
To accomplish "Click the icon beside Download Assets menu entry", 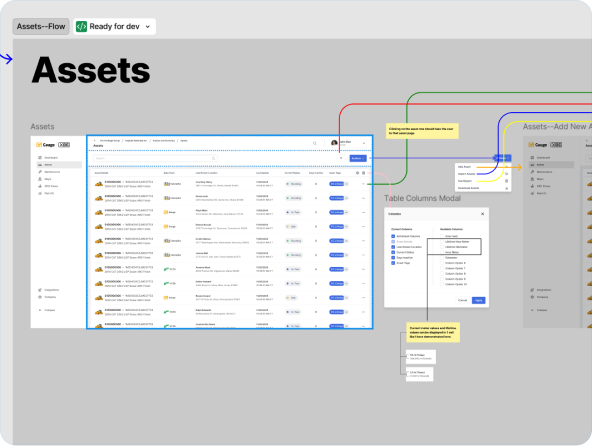I will (x=506, y=188).
